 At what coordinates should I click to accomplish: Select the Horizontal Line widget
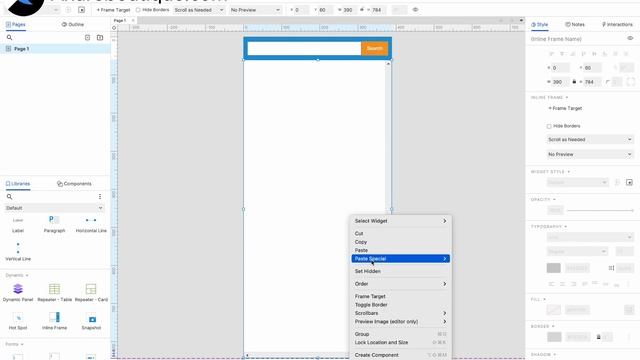click(x=91, y=224)
